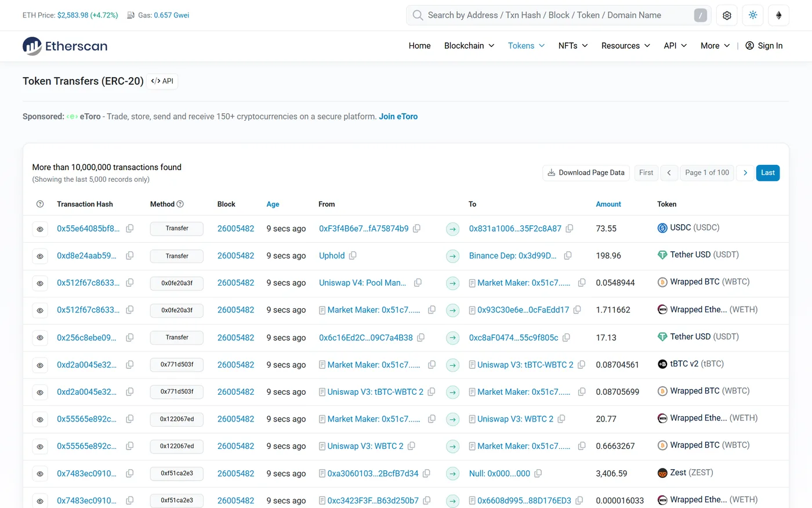Click Sign In

pyautogui.click(x=764, y=46)
